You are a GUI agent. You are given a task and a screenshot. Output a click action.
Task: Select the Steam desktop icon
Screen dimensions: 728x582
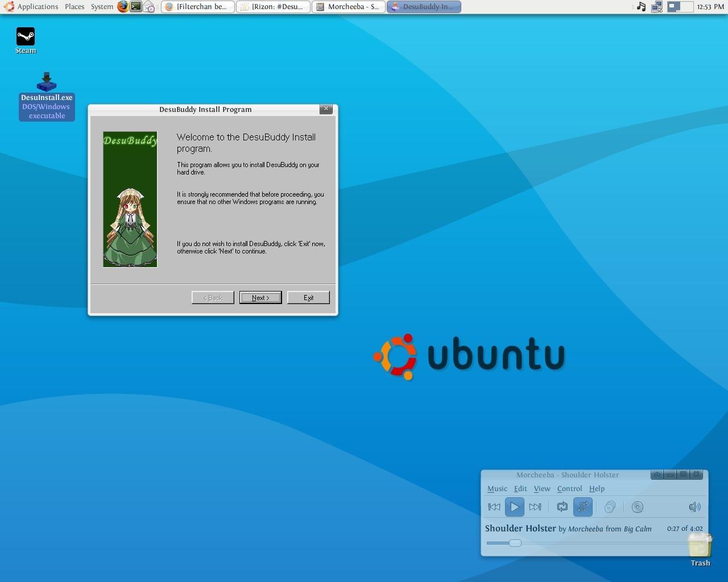tap(26, 37)
